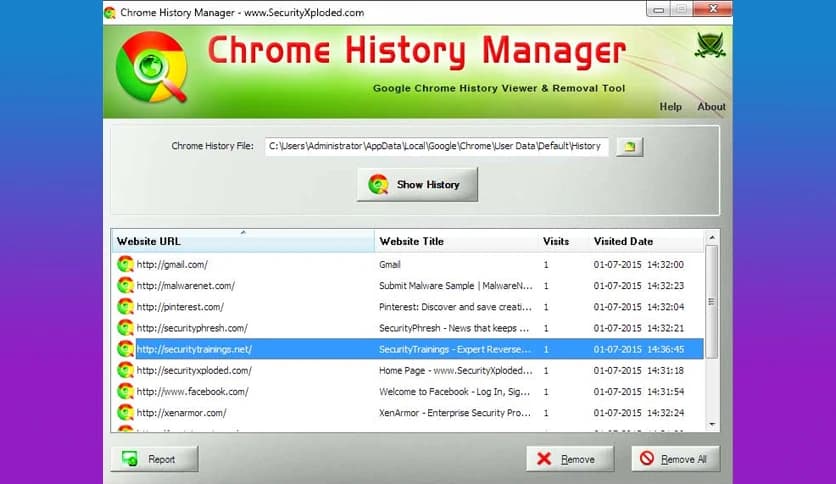836x484 pixels.
Task: Click the icon beside http://pinterest.com/
Action: 125,306
